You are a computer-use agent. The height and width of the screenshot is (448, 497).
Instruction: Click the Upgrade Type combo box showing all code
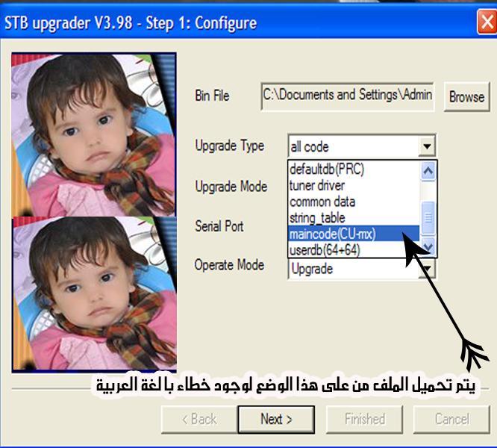[x=362, y=146]
